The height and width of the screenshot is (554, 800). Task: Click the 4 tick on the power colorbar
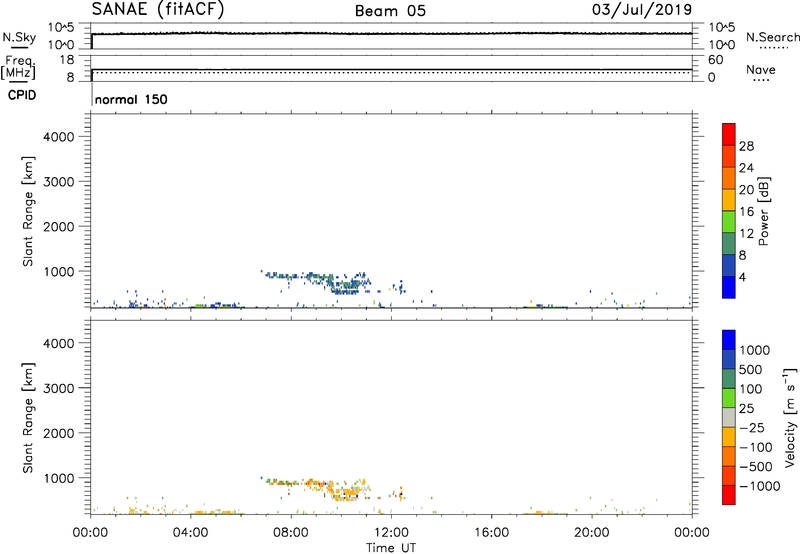[742, 277]
